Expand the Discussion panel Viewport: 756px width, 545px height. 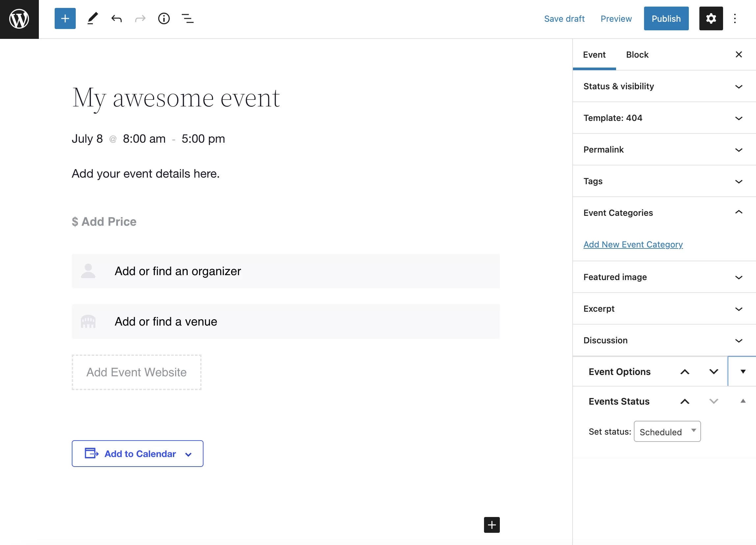664,340
